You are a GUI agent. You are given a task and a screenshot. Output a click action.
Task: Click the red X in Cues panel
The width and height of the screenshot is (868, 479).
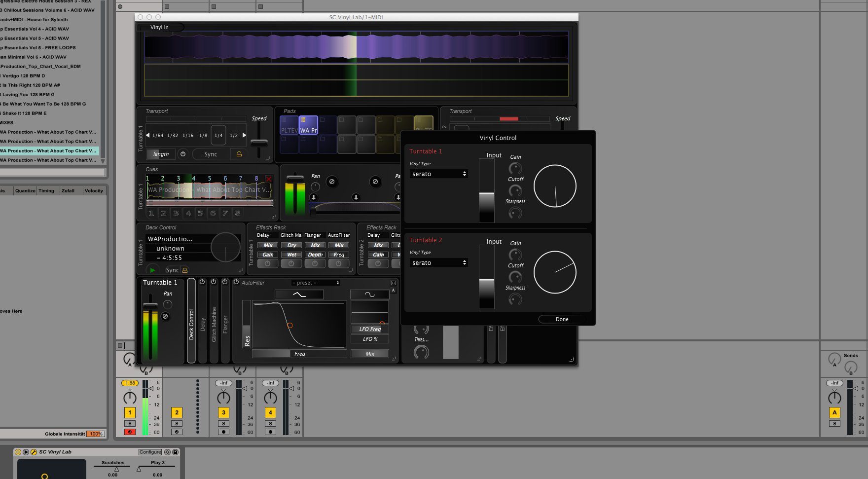coord(268,179)
